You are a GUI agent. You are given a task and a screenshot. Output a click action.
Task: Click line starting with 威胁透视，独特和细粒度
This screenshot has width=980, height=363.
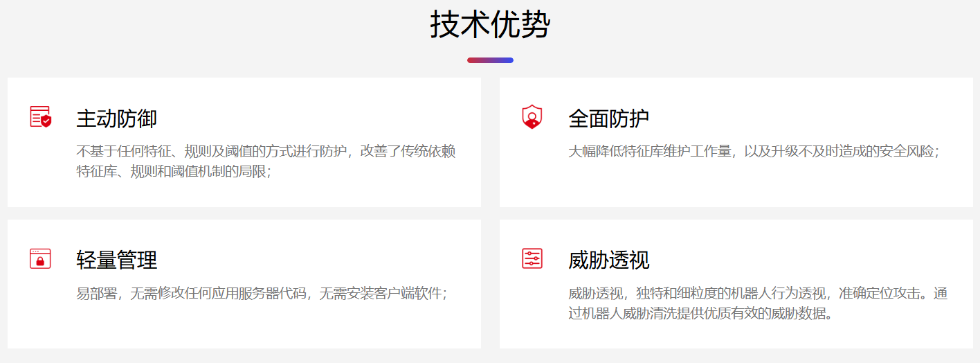[757, 293]
